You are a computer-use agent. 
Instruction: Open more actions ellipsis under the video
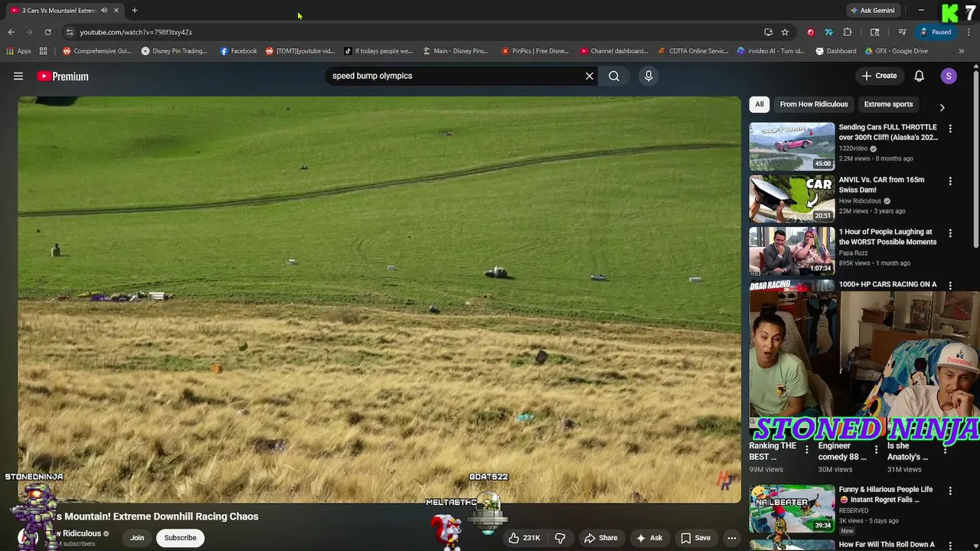point(731,538)
